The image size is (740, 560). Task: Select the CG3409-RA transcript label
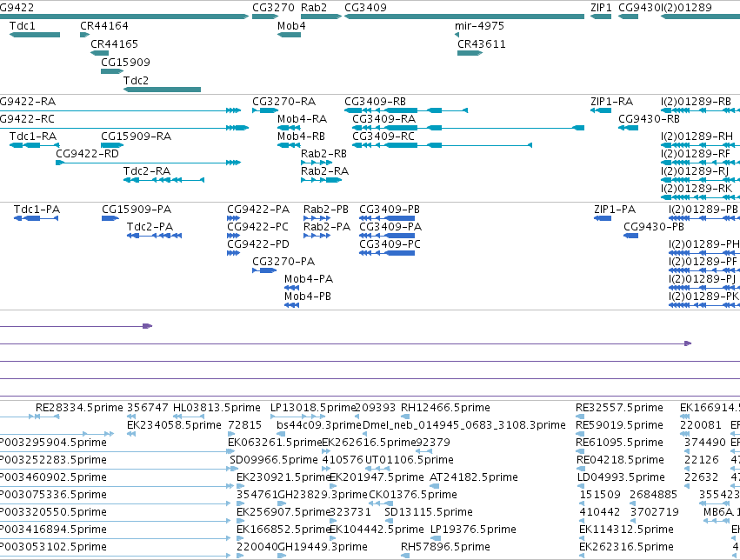pos(384,119)
